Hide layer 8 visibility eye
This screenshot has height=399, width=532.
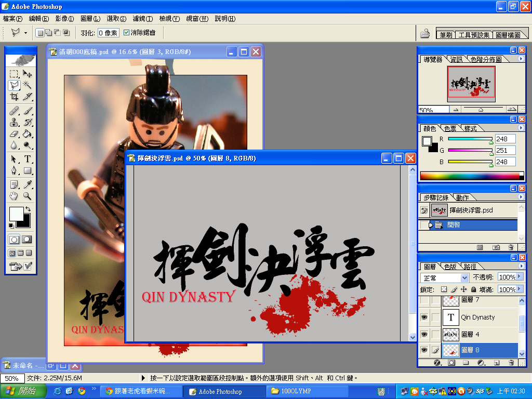(x=424, y=350)
